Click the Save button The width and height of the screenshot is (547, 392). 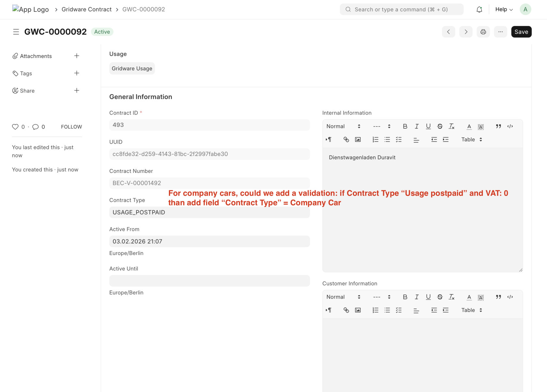pos(521,32)
